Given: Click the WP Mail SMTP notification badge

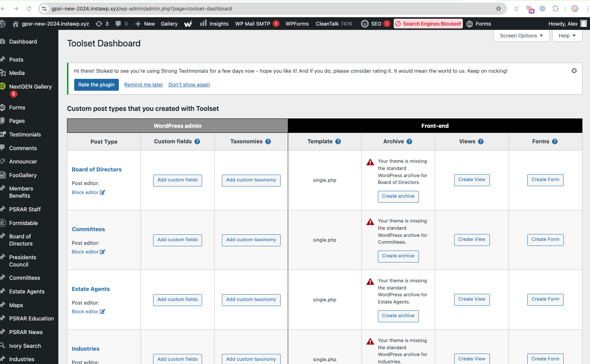Looking at the screenshot, I should [276, 24].
